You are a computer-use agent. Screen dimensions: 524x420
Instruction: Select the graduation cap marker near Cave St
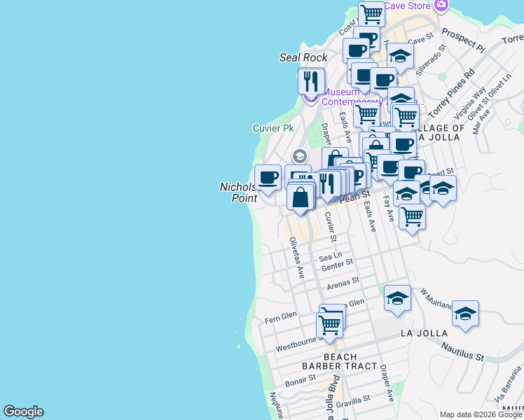(x=400, y=57)
